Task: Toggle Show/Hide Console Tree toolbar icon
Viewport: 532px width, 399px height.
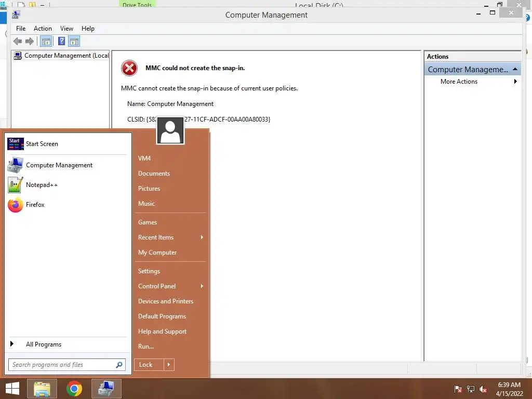Action: point(46,42)
